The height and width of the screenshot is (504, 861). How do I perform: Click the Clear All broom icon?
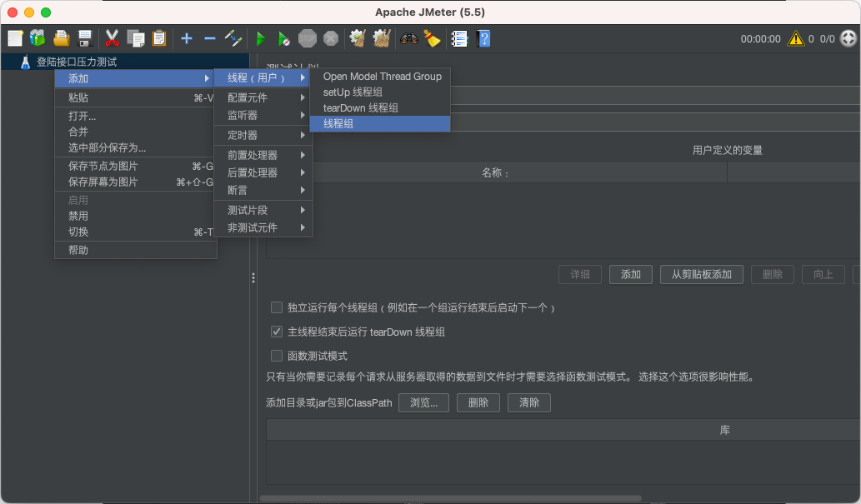click(x=380, y=37)
